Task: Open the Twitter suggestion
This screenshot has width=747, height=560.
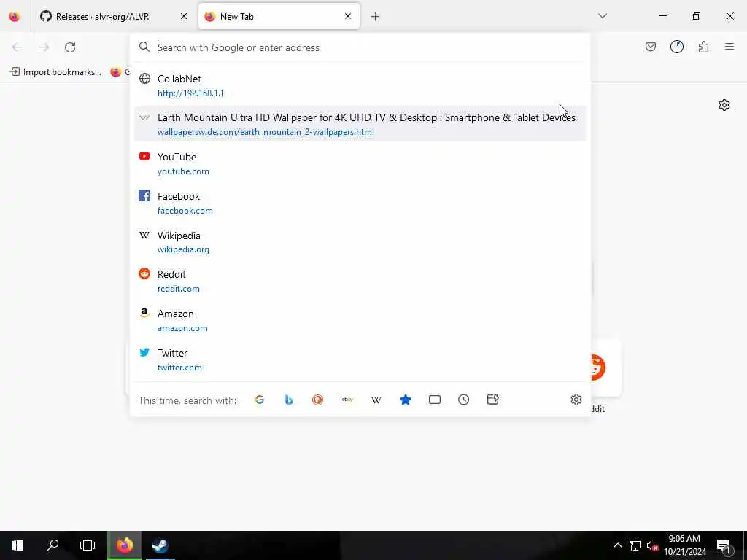Action: tap(360, 359)
